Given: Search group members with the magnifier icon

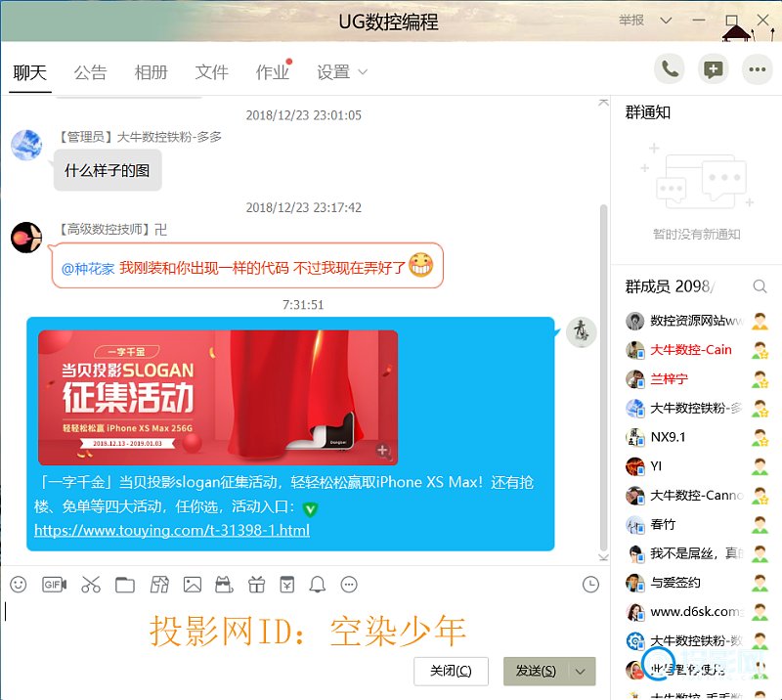Looking at the screenshot, I should click(x=760, y=286).
